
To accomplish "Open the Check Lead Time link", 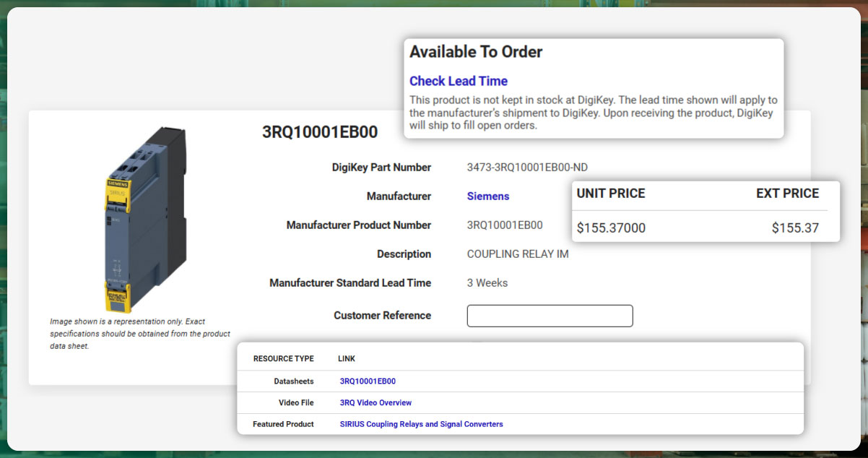I will [459, 81].
